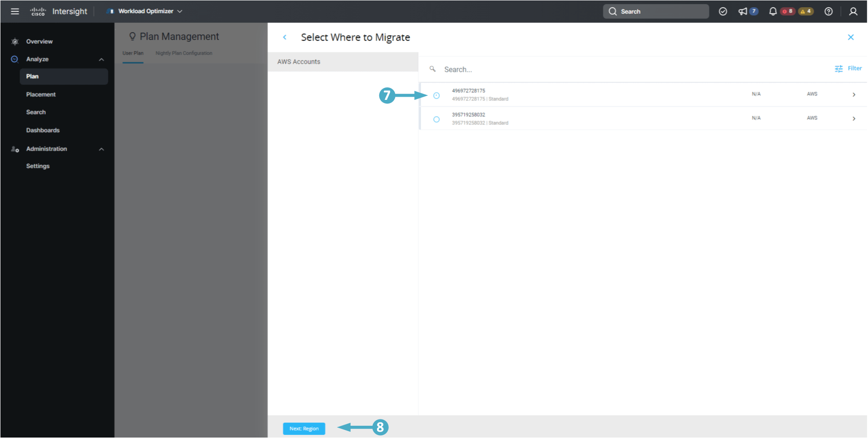Open the help question mark icon
Viewport: 868px width, 443px height.
point(828,11)
